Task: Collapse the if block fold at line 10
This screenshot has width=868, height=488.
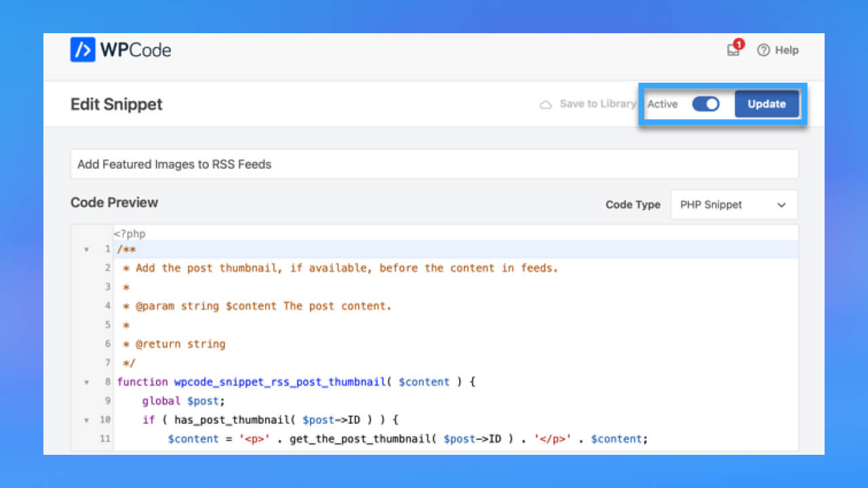Action: 86,420
